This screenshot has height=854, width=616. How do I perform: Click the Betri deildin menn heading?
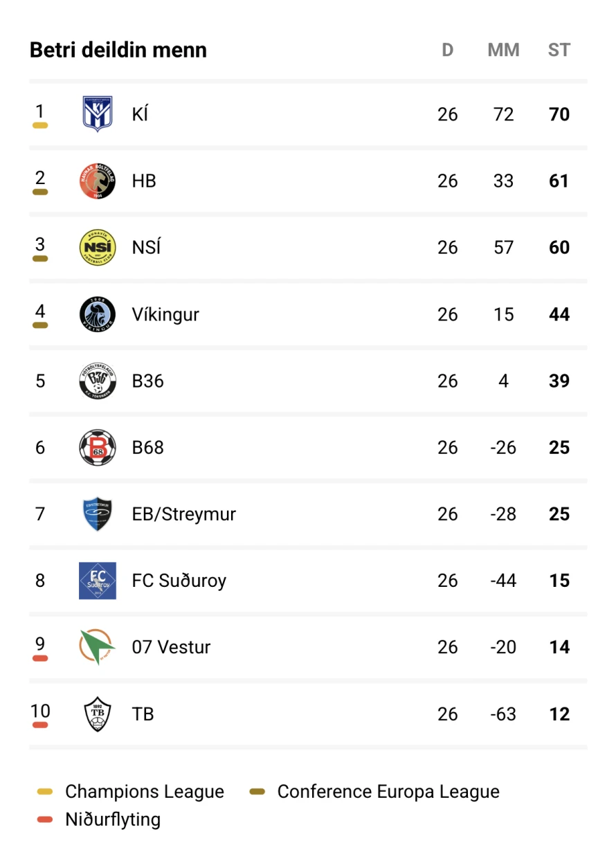click(x=118, y=50)
